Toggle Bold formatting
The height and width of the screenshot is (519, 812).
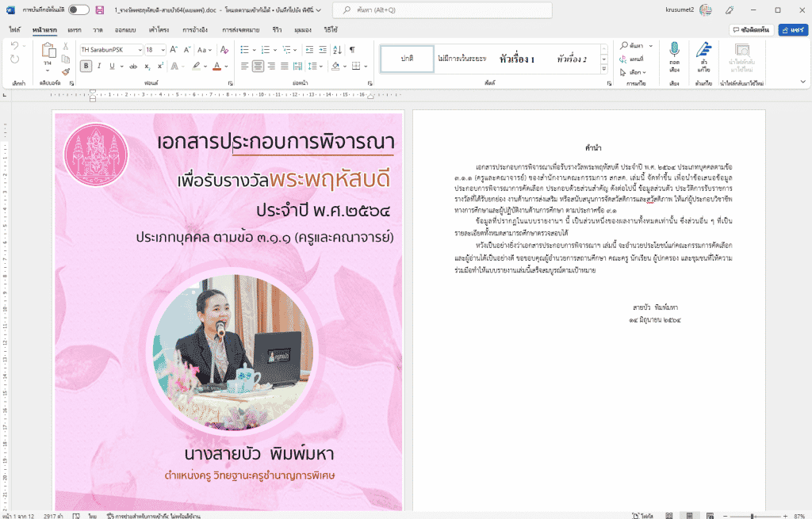(86, 67)
